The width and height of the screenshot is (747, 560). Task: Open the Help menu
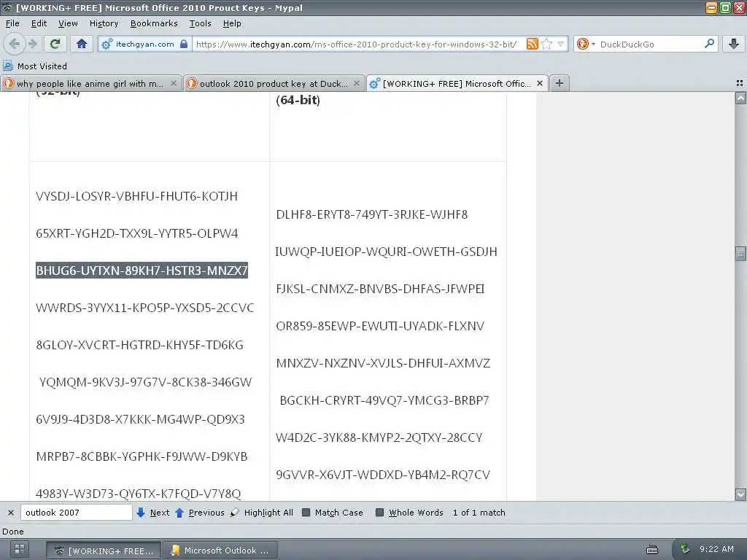[x=231, y=23]
